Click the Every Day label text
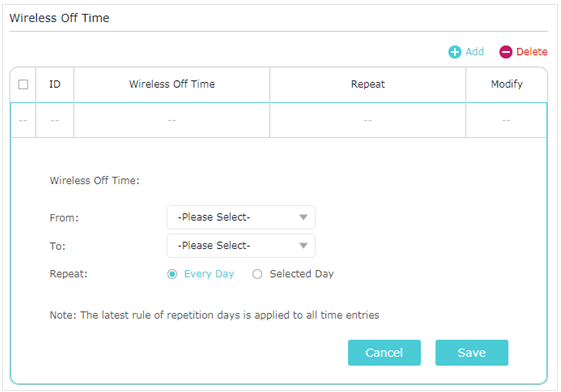 coord(209,274)
